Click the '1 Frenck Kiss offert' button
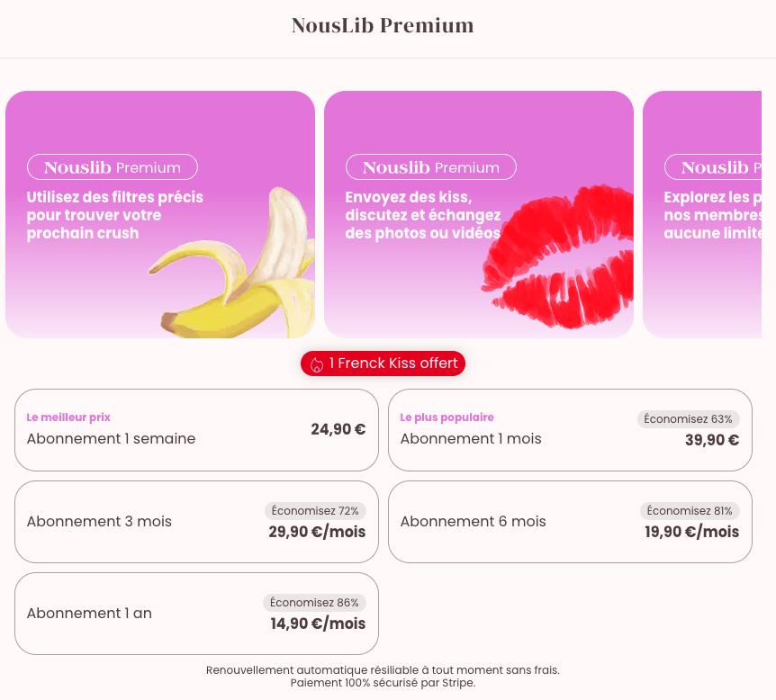Viewport: 776px width, 700px height. click(x=383, y=363)
